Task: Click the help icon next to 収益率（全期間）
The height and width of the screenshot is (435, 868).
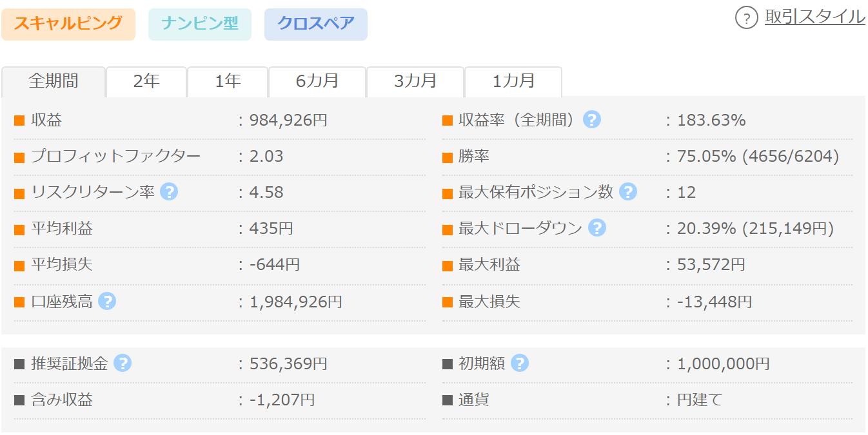Action: (592, 120)
